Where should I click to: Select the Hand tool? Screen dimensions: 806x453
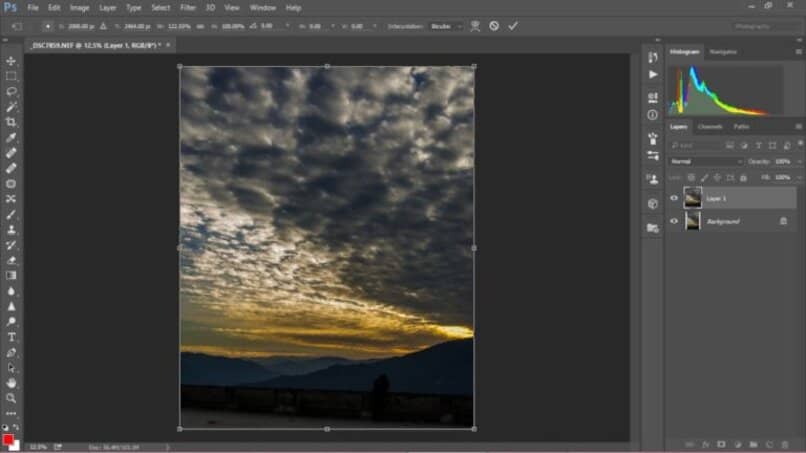coord(11,383)
